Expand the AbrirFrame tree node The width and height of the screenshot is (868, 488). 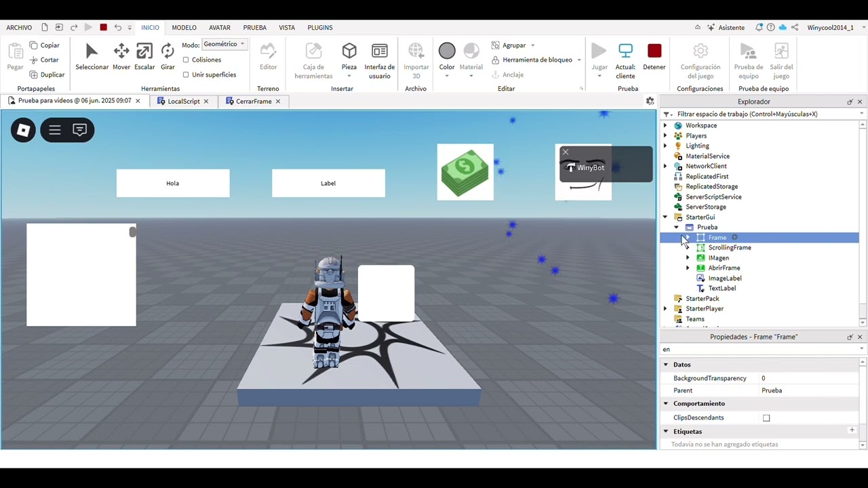tap(688, 268)
